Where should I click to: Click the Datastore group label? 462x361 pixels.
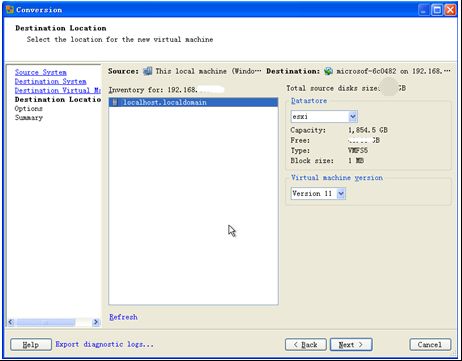309,101
